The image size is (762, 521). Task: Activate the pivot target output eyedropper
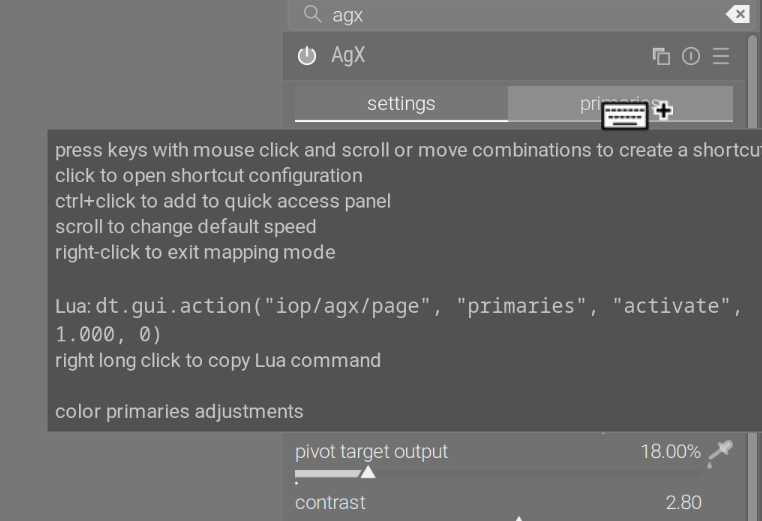click(x=719, y=453)
